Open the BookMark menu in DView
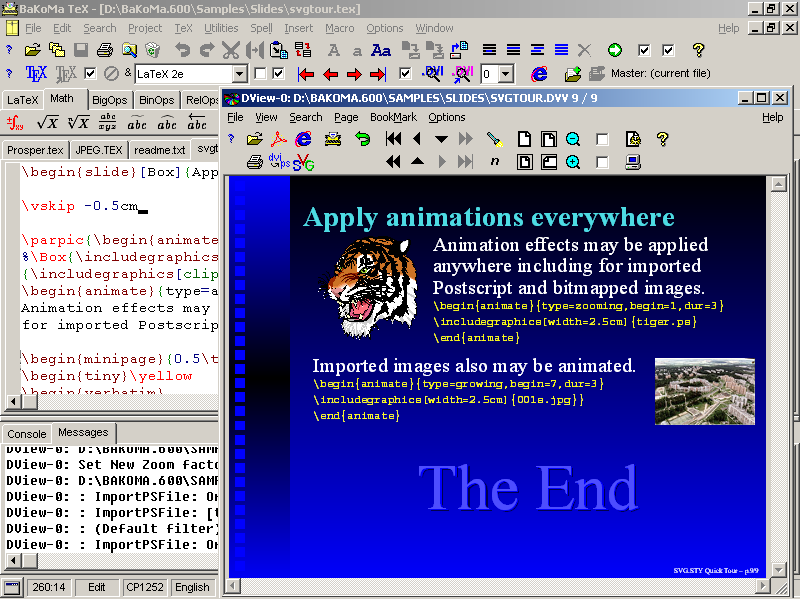The image size is (800, 600). tap(393, 117)
